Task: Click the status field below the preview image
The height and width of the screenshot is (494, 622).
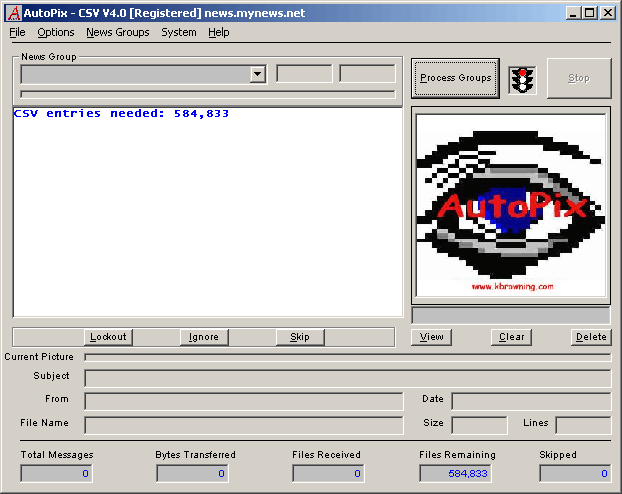Action: click(511, 316)
